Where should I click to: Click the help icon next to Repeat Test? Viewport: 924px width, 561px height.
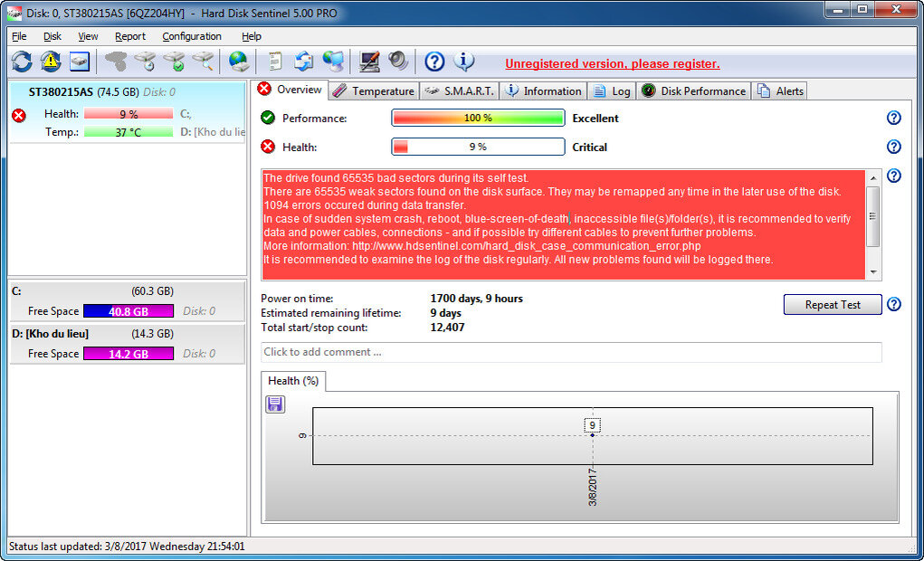click(x=894, y=305)
